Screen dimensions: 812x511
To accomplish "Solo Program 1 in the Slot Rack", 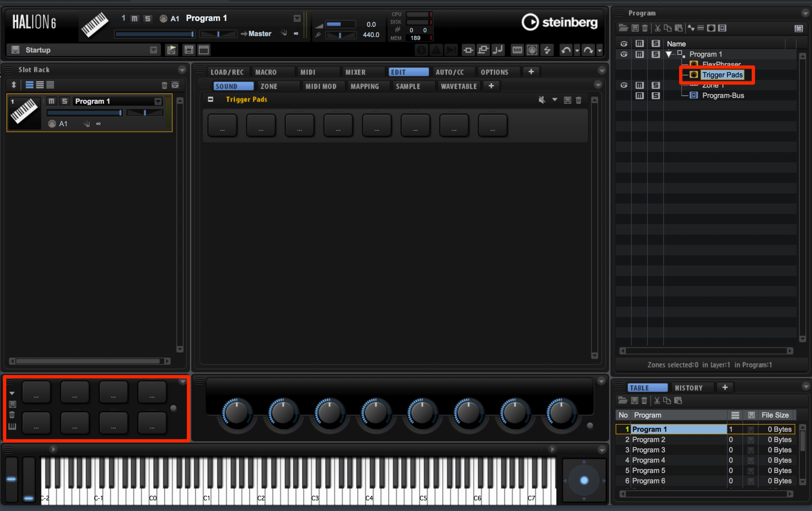I will coord(64,101).
